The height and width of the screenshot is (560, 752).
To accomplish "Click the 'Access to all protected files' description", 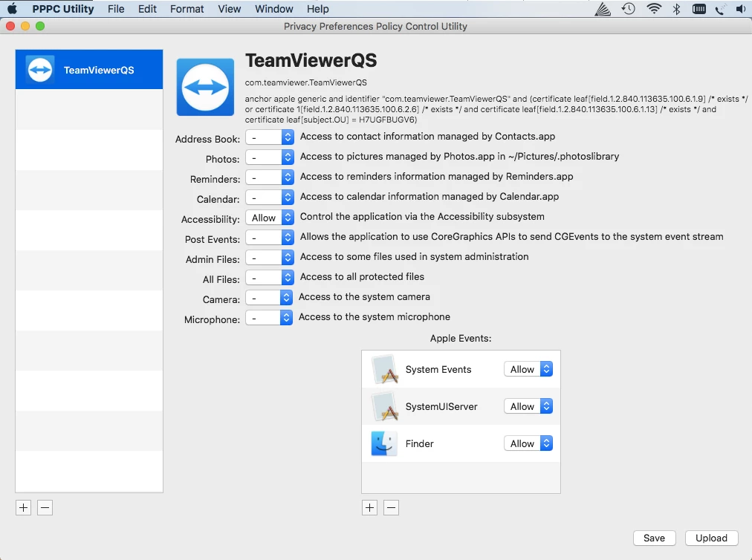I will click(362, 276).
